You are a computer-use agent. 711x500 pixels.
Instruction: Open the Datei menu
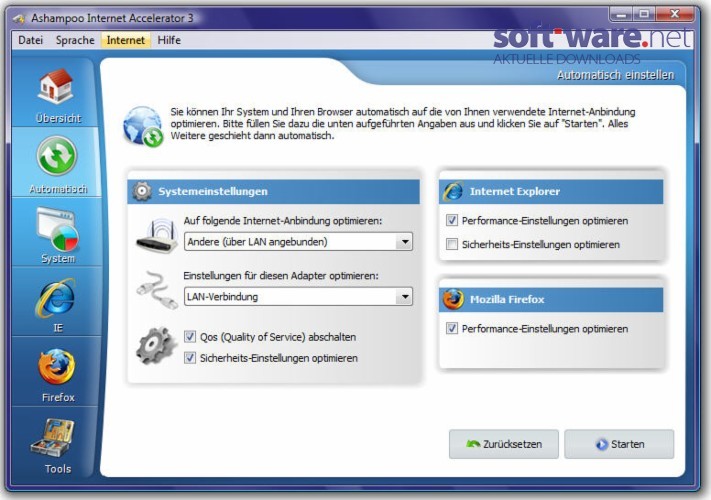30,40
